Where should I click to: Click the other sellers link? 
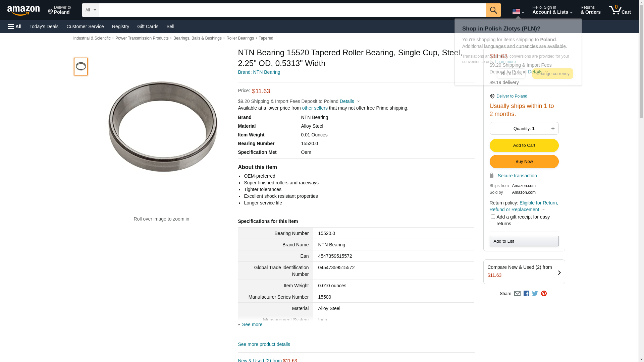coord(315,108)
